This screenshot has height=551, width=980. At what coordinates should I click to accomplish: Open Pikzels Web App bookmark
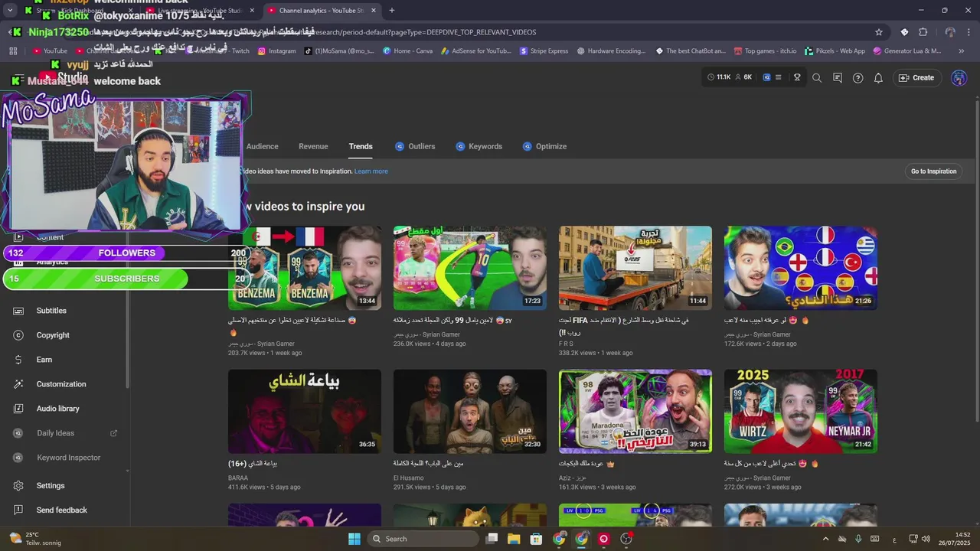click(x=835, y=51)
